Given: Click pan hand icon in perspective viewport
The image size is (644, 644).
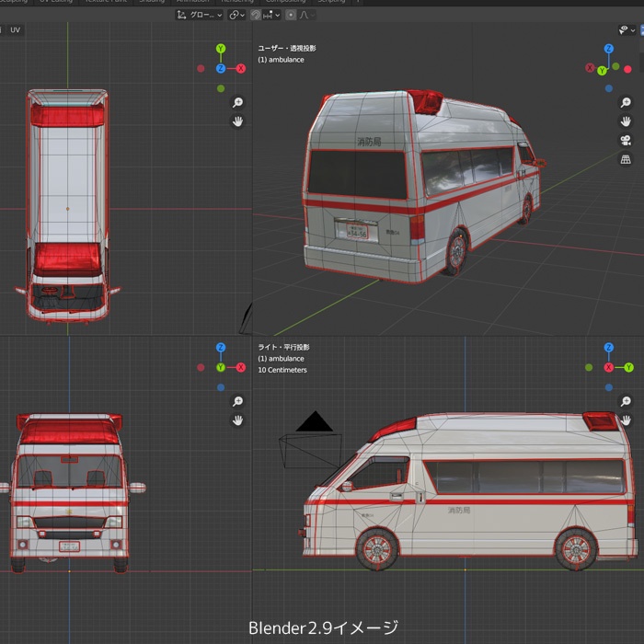Looking at the screenshot, I should 626,121.
